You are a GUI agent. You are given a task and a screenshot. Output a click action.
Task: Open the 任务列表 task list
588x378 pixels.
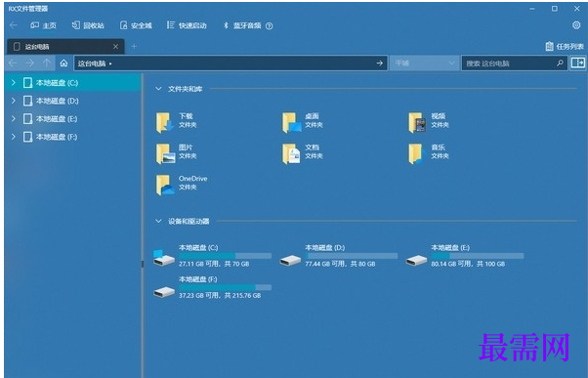[x=565, y=47]
